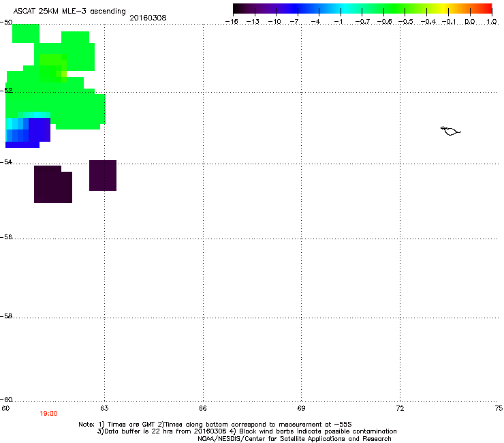The image size is (504, 443).
Task: Click the yellow-green pixel in green region
Action: 64,74
